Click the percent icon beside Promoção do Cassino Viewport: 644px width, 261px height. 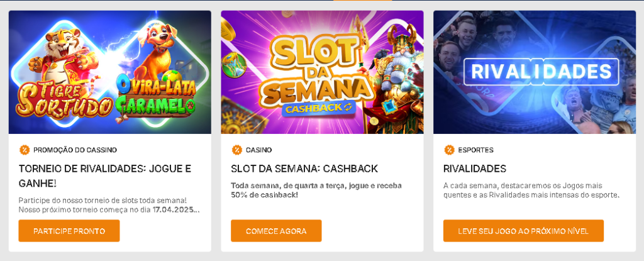pos(25,150)
